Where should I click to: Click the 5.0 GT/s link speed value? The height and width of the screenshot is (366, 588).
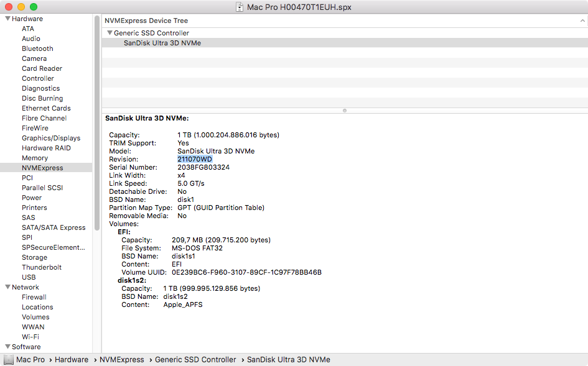[x=191, y=183]
